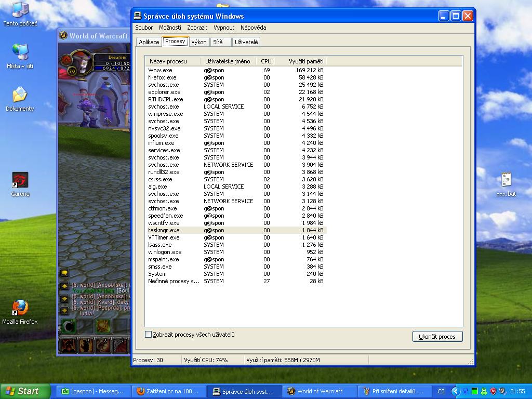Click the round dark orb icon in WoW
This screenshot has width=532, height=399.
point(69,326)
